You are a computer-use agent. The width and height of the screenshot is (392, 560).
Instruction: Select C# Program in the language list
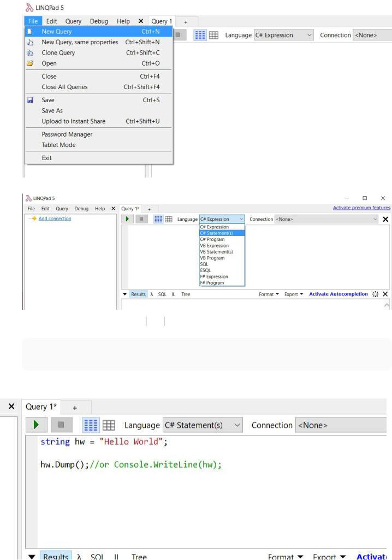[x=222, y=239]
